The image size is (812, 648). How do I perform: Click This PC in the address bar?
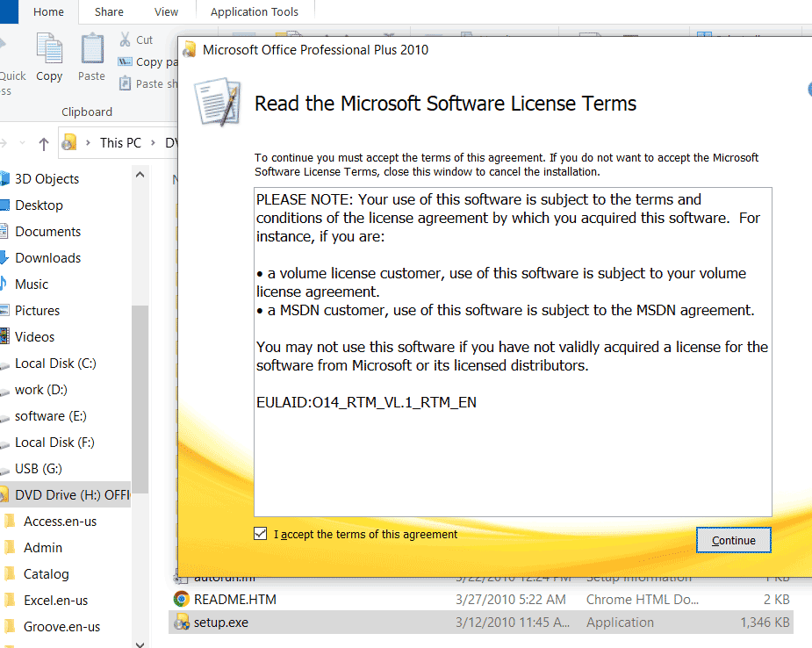click(120, 142)
